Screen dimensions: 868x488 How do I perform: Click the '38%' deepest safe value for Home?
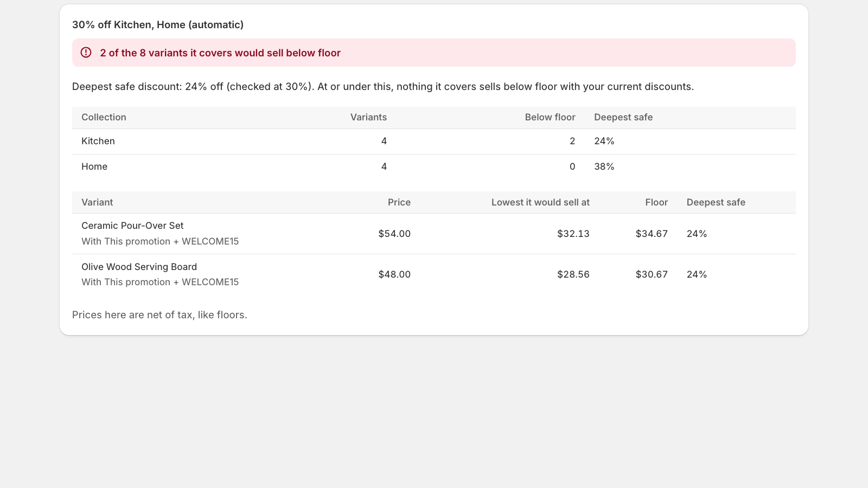(x=604, y=166)
